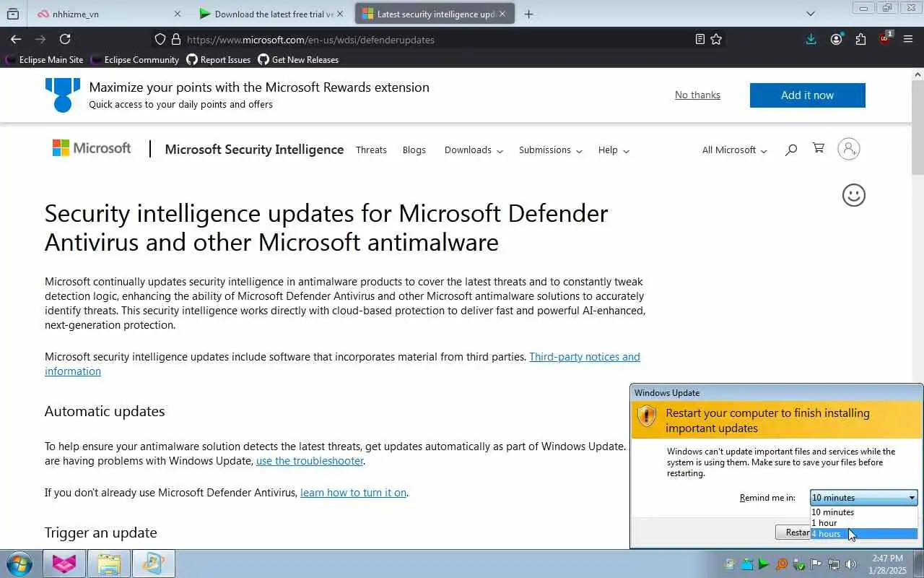924x578 pixels.
Task: Open the shopping cart icon
Action: click(819, 148)
